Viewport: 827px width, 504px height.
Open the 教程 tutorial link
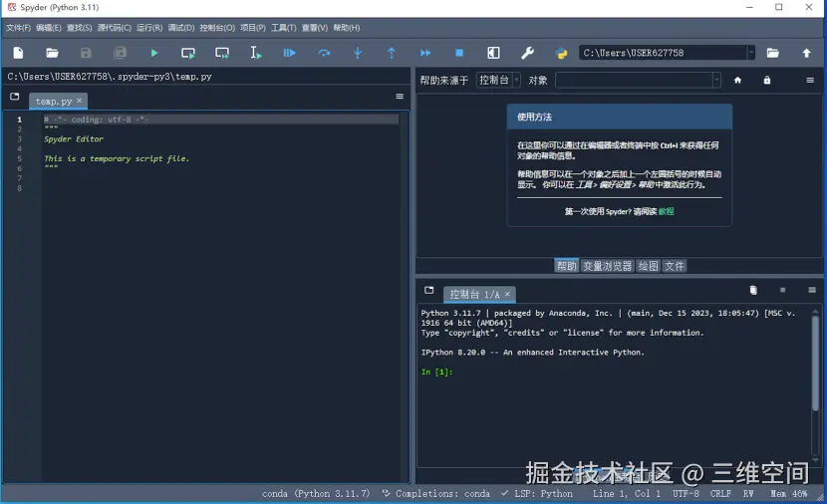tap(667, 211)
